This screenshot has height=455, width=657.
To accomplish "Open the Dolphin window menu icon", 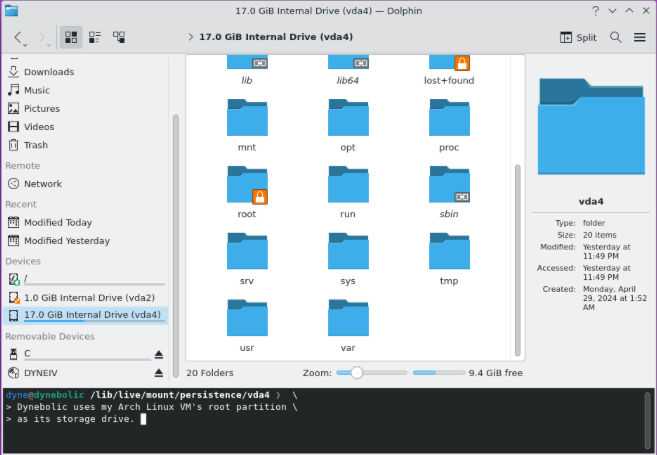I will pyautogui.click(x=11, y=10).
